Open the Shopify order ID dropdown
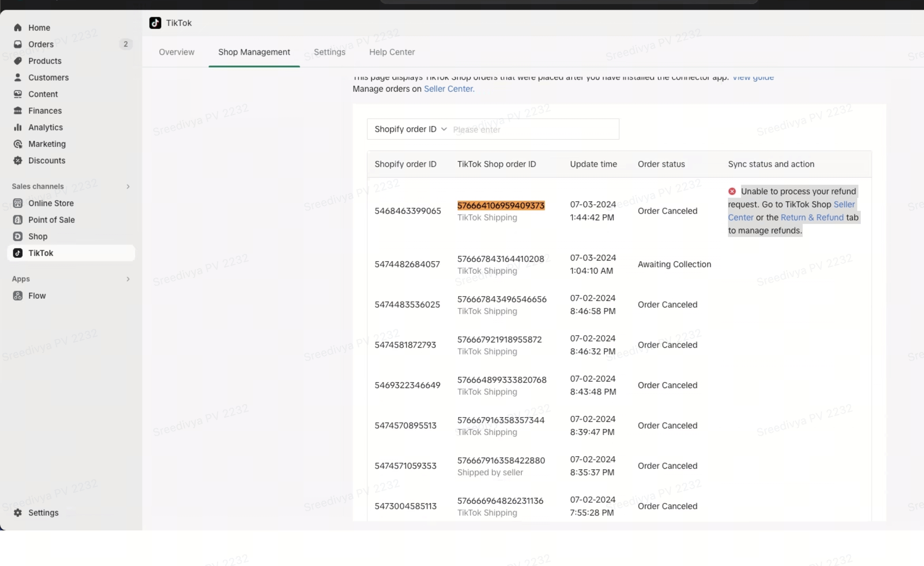 410,129
